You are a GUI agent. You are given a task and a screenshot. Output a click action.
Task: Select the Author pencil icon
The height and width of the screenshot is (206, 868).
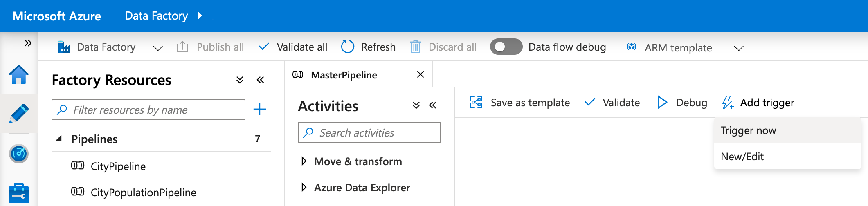click(19, 113)
